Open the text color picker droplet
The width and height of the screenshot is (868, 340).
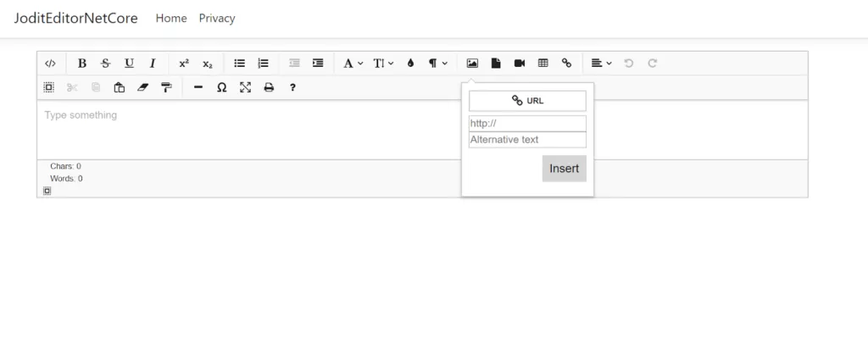coord(411,64)
